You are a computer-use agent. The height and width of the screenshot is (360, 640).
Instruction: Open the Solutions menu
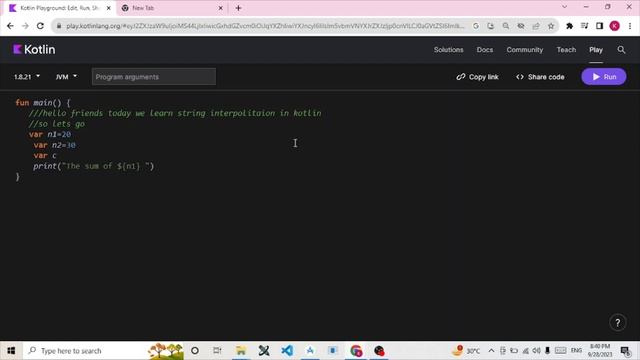[448, 50]
